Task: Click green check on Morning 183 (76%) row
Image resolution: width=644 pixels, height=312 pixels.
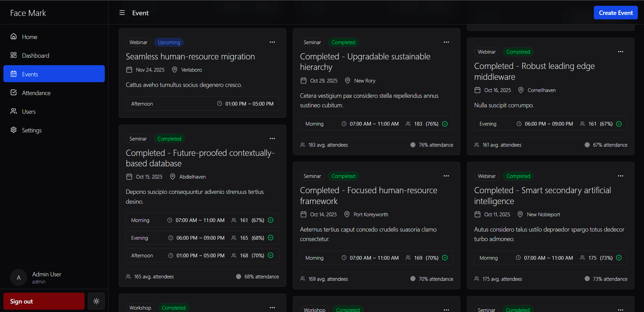Action: click(445, 124)
